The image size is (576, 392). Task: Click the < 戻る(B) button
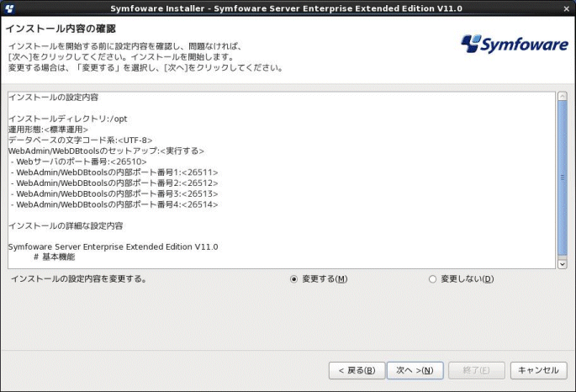coord(357,370)
